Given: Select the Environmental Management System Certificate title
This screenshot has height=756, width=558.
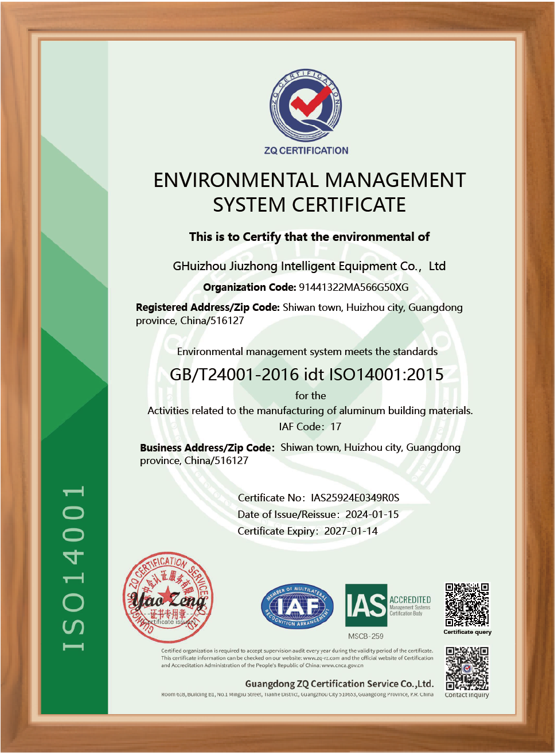Looking at the screenshot, I should (309, 192).
